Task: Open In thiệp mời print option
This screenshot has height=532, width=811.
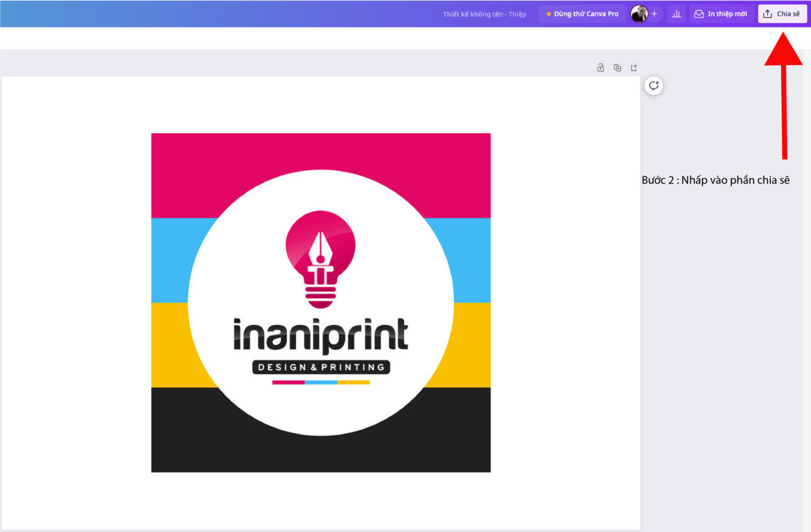Action: 721,14
